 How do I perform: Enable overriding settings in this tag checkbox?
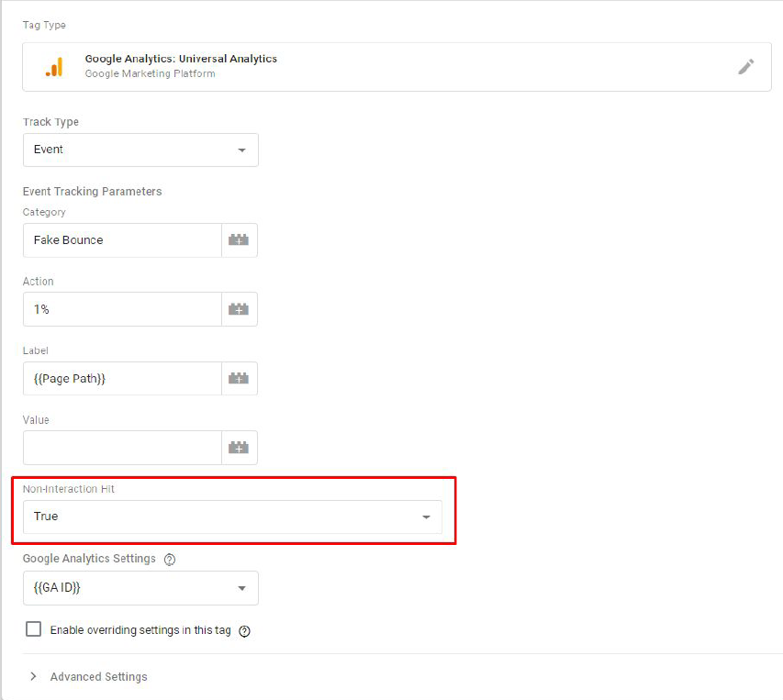pyautogui.click(x=34, y=629)
